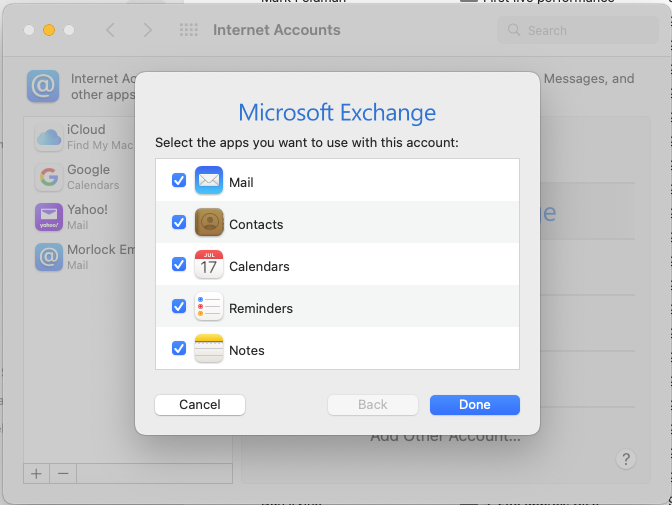The height and width of the screenshot is (505, 672).
Task: Click the Contacts app icon
Action: pos(209,222)
